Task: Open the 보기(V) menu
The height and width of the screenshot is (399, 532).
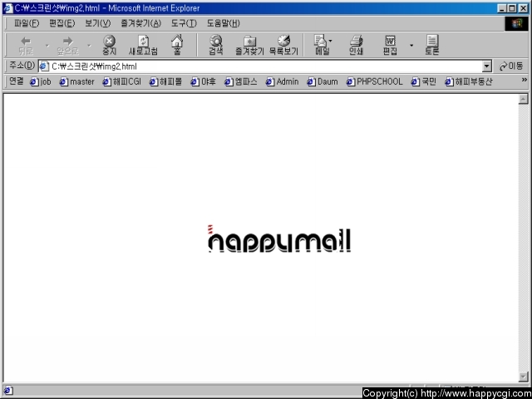Action: [98, 23]
